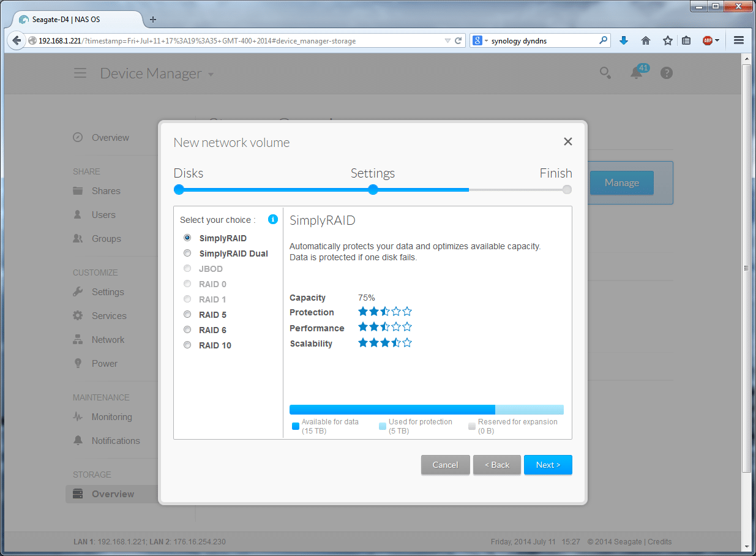Screen dimensions: 756x556
Task: Click the blue info icon beside Select your choice
Action: (x=273, y=219)
